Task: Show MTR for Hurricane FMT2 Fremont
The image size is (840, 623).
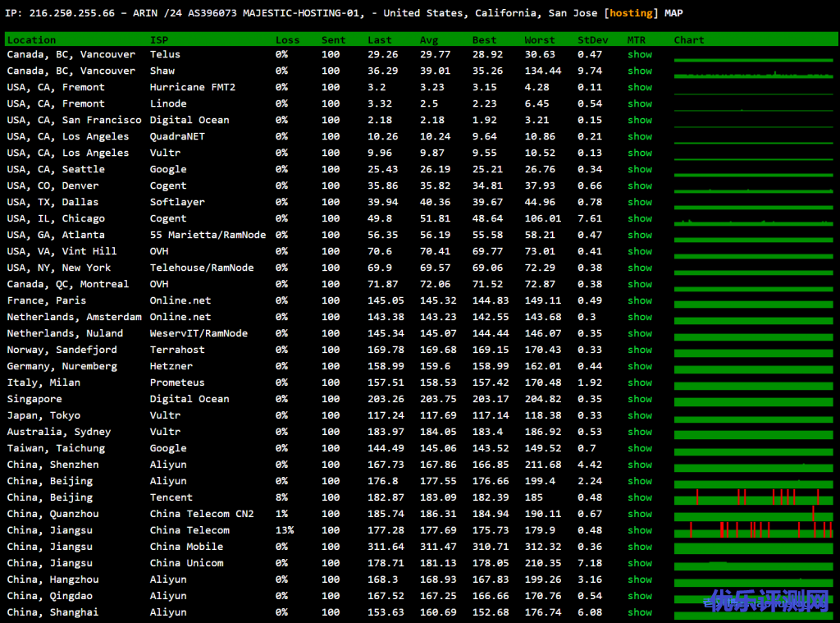Action: 639,87
